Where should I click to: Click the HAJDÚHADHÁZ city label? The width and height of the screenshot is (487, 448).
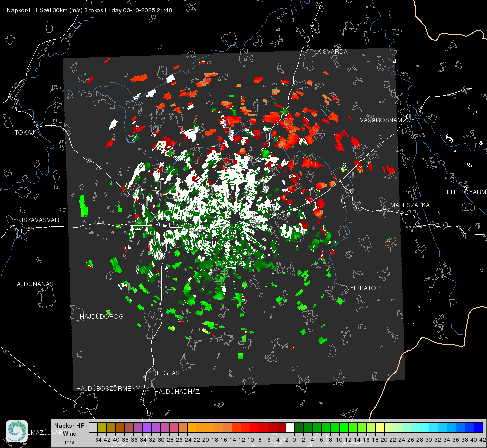[177, 391]
